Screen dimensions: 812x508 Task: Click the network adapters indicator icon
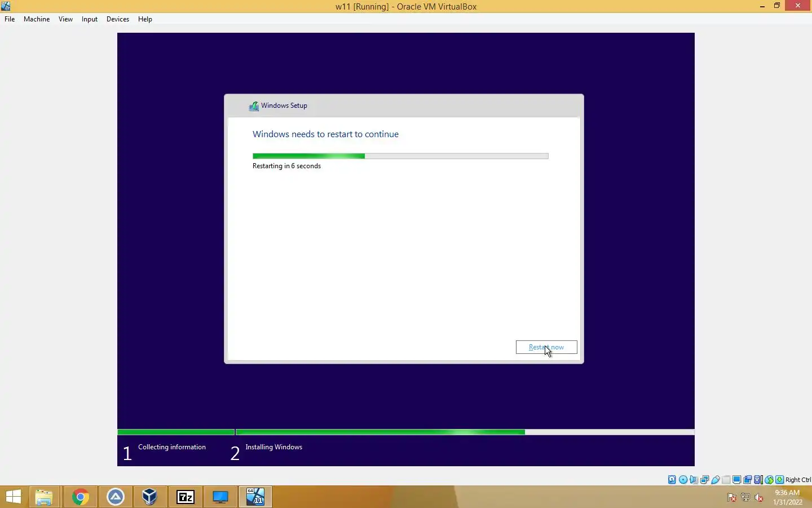(704, 480)
